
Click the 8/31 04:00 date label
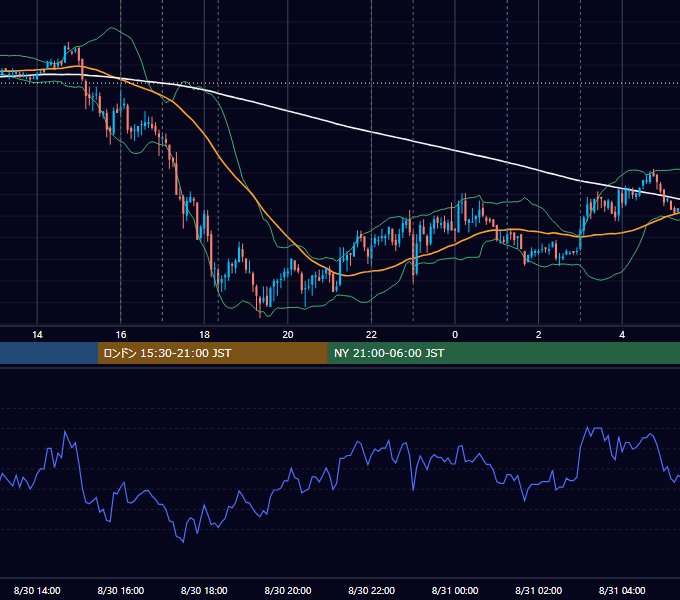click(x=622, y=590)
